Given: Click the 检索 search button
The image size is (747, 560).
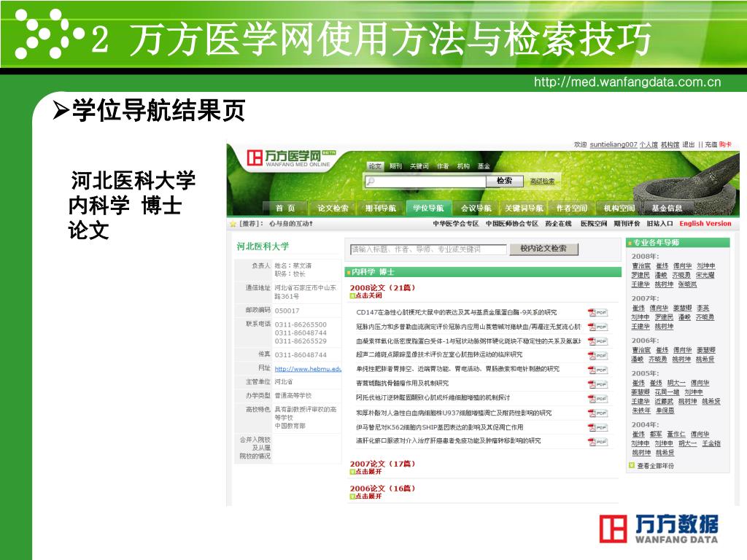Looking at the screenshot, I should [505, 181].
